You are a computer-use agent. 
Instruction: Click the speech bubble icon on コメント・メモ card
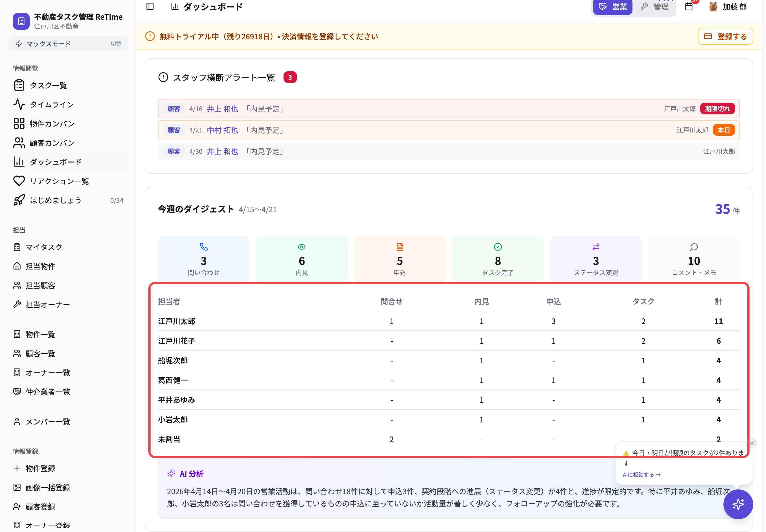coord(694,247)
